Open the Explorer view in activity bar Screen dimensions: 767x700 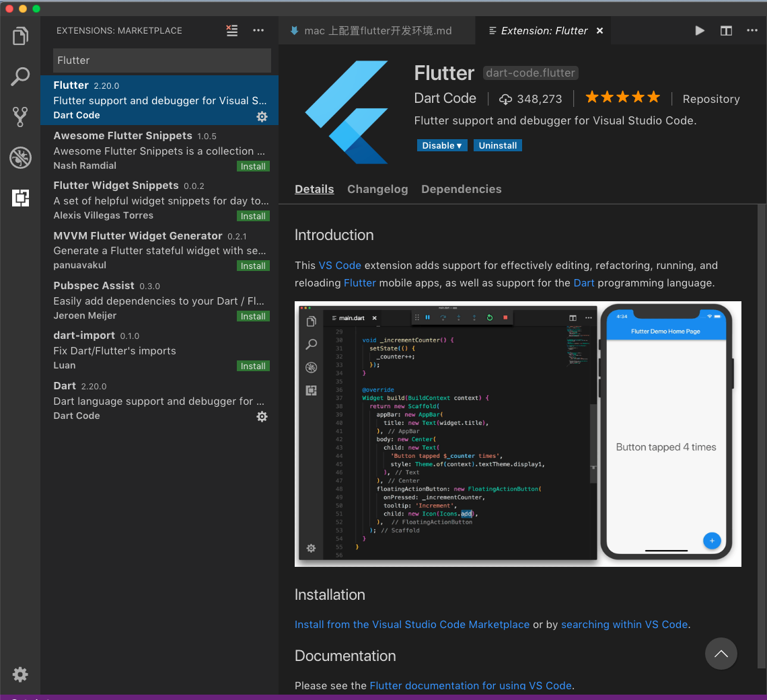[x=20, y=36]
